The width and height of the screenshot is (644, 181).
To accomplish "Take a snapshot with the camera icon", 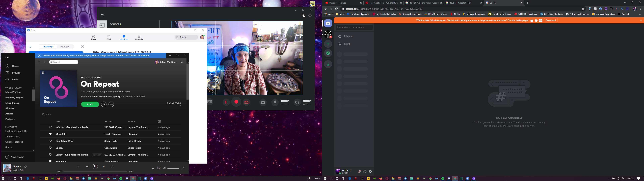I will (x=247, y=102).
